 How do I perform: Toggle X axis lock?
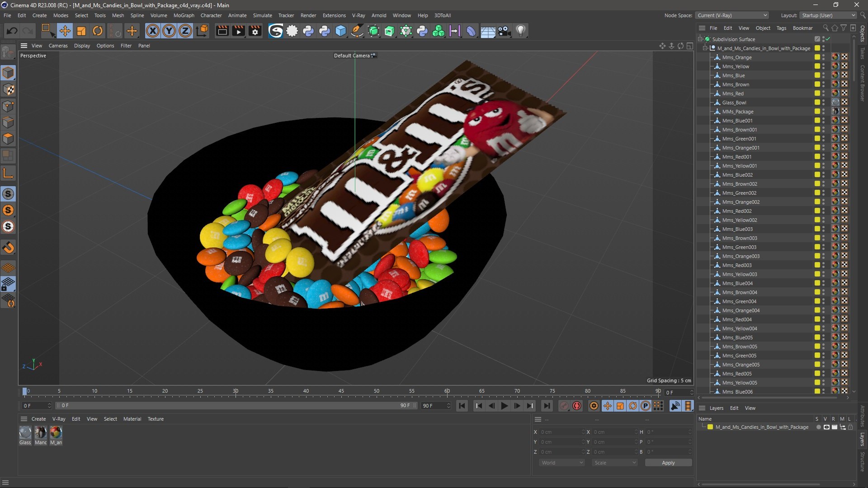click(x=152, y=31)
